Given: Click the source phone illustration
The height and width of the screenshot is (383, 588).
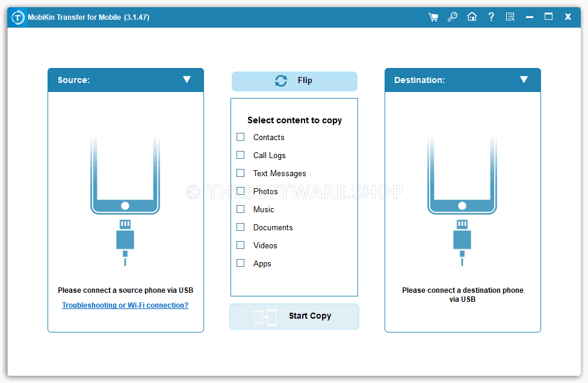Looking at the screenshot, I should click(125, 200).
